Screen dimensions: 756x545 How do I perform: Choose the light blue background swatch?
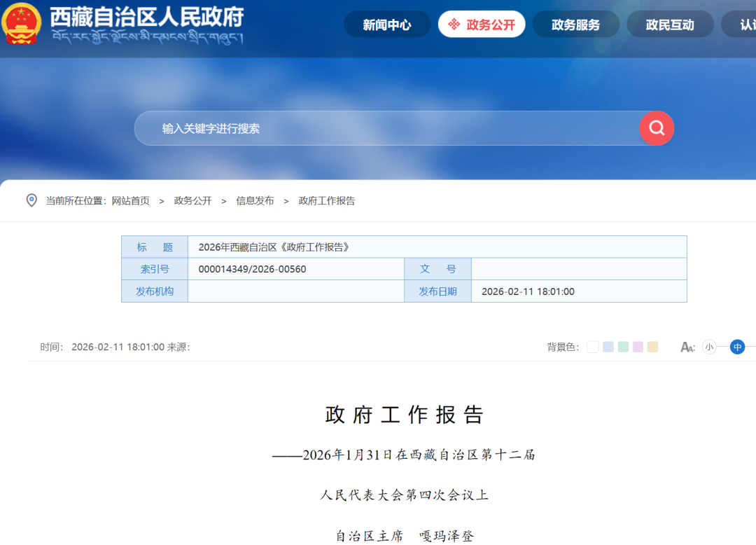[x=608, y=347]
